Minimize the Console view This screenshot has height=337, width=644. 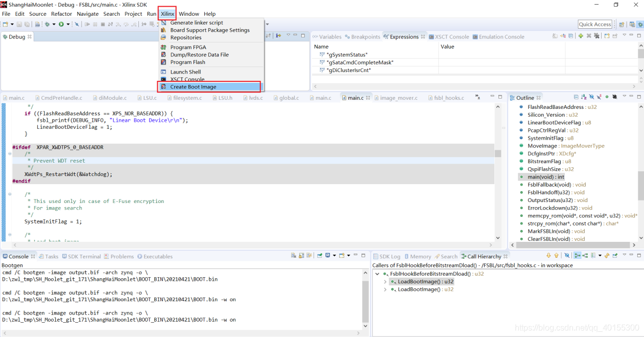pyautogui.click(x=355, y=254)
